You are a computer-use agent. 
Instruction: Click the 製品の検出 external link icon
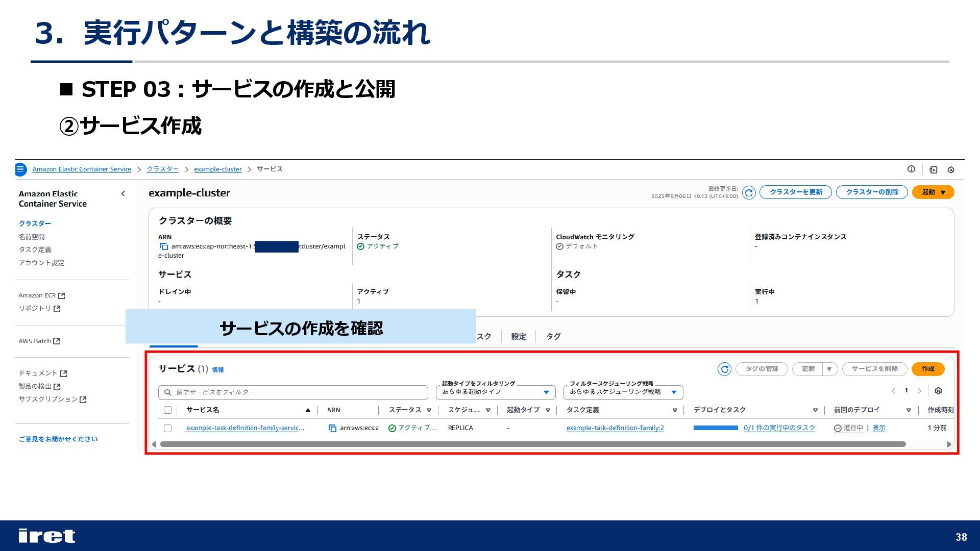point(57,387)
